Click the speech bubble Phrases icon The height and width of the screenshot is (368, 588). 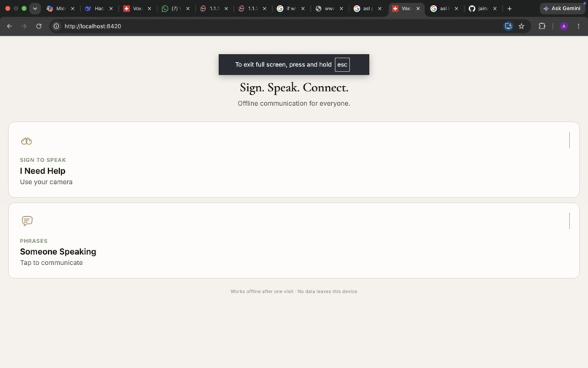point(27,221)
